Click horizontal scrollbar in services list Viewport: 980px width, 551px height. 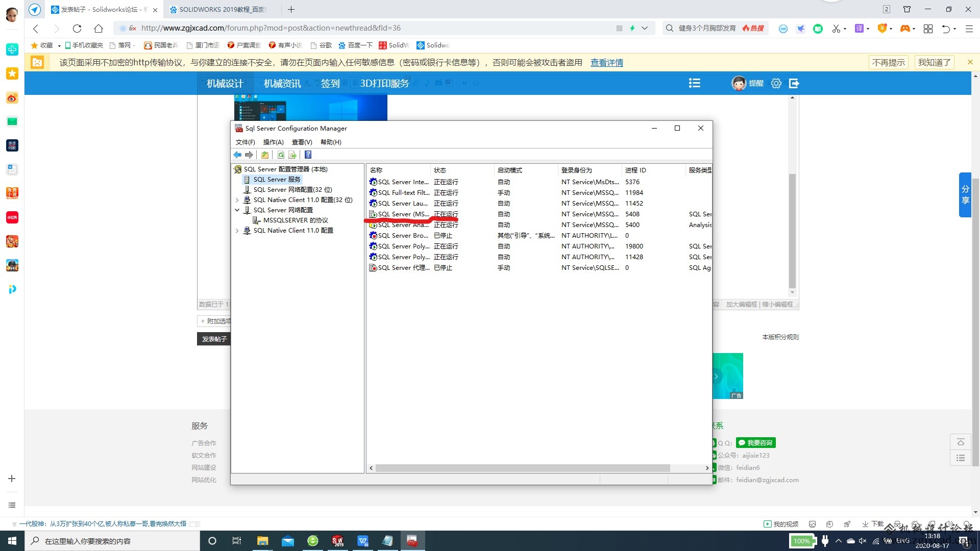pos(523,468)
